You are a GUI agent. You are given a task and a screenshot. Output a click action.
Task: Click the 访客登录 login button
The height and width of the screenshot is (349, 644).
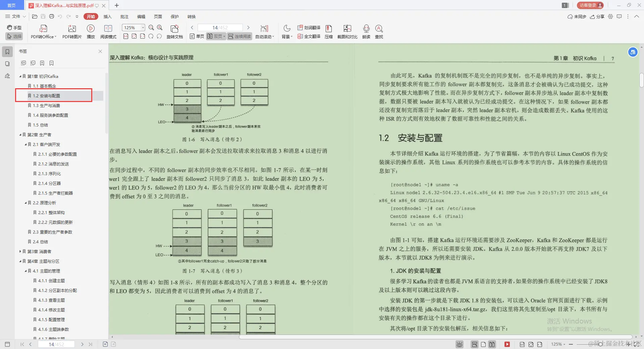[590, 5]
